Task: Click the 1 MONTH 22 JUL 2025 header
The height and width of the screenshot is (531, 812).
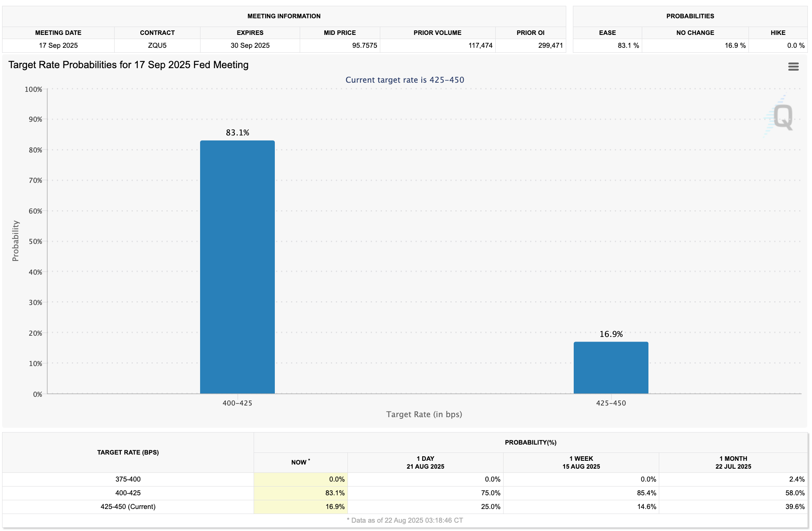Action: click(733, 462)
